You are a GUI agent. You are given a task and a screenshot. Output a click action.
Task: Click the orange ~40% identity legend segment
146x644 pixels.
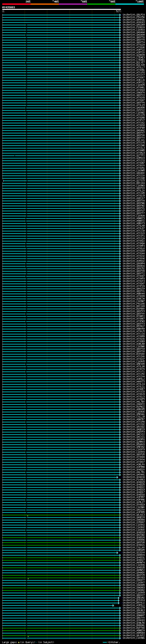(x=45, y=4)
